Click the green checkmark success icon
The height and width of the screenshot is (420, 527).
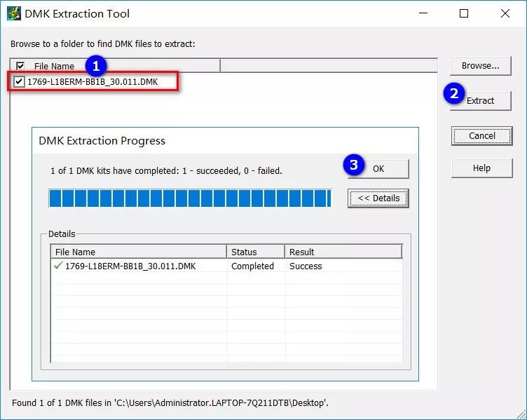point(58,265)
